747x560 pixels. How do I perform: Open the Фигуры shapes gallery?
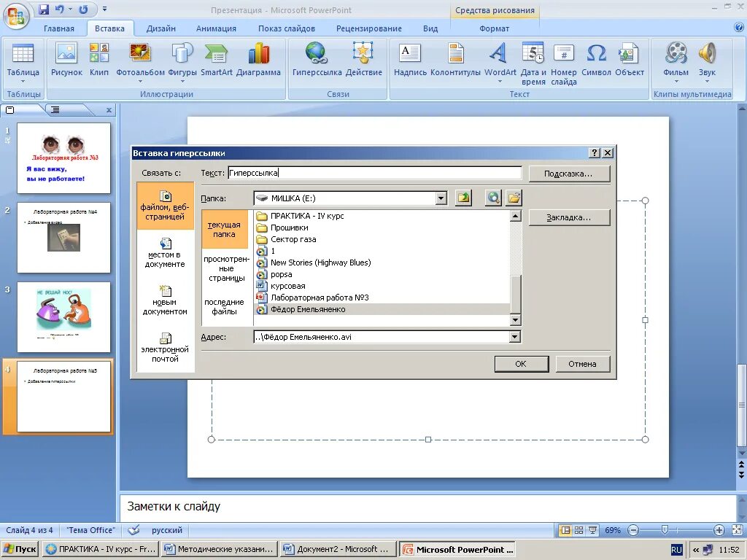coord(182,61)
